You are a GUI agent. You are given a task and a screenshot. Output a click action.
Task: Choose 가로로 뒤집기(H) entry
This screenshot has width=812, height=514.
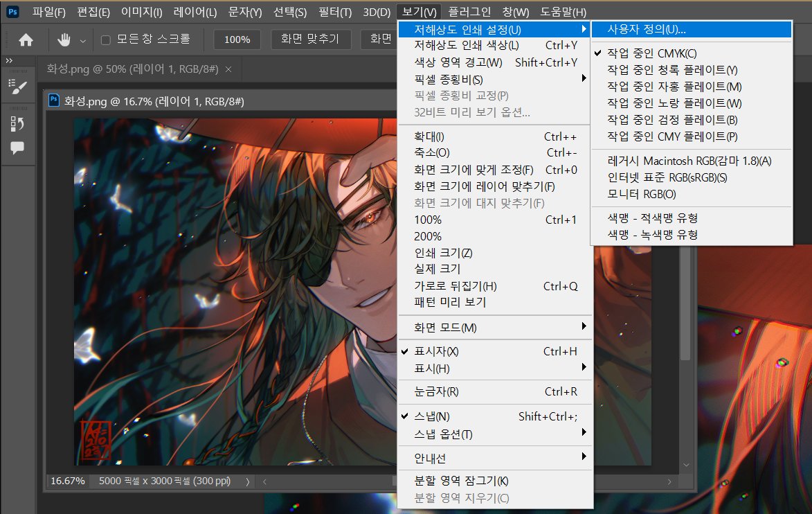tap(494, 285)
